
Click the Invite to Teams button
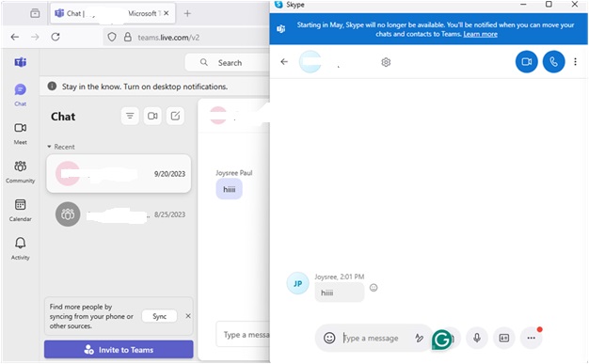(119, 350)
